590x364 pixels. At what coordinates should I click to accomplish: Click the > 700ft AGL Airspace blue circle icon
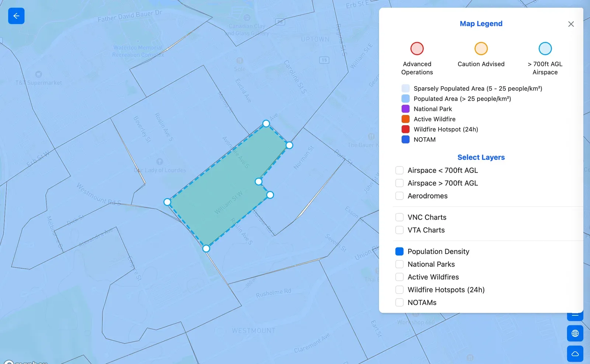[x=545, y=49]
